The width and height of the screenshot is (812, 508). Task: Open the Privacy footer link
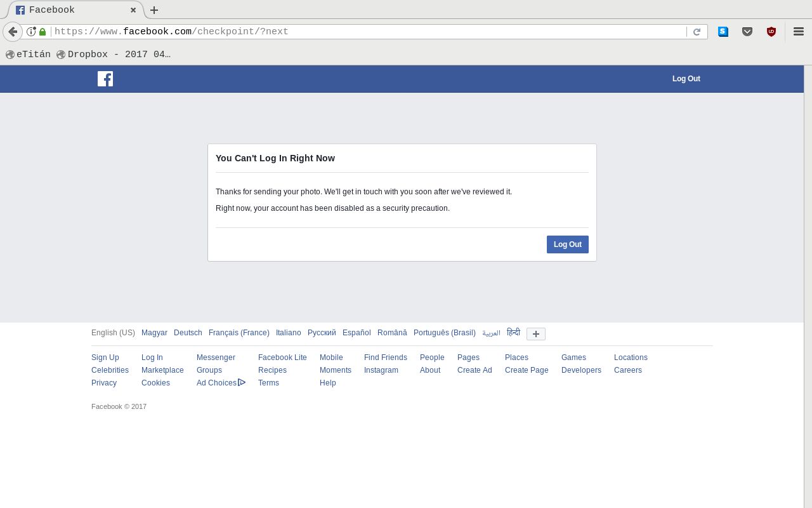104,383
